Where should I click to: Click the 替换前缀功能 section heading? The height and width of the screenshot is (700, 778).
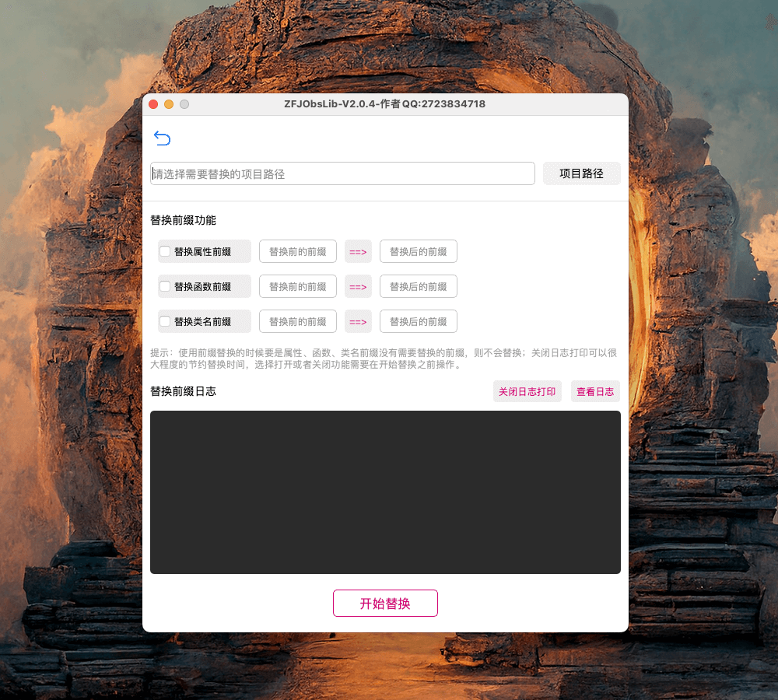tap(183, 220)
